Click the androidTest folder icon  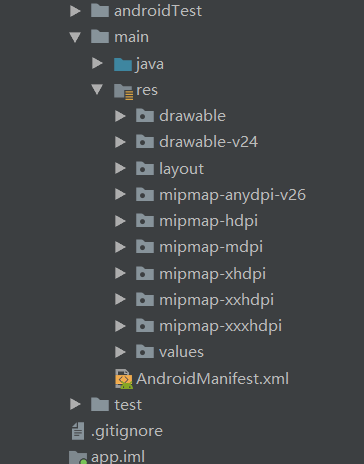(100, 10)
